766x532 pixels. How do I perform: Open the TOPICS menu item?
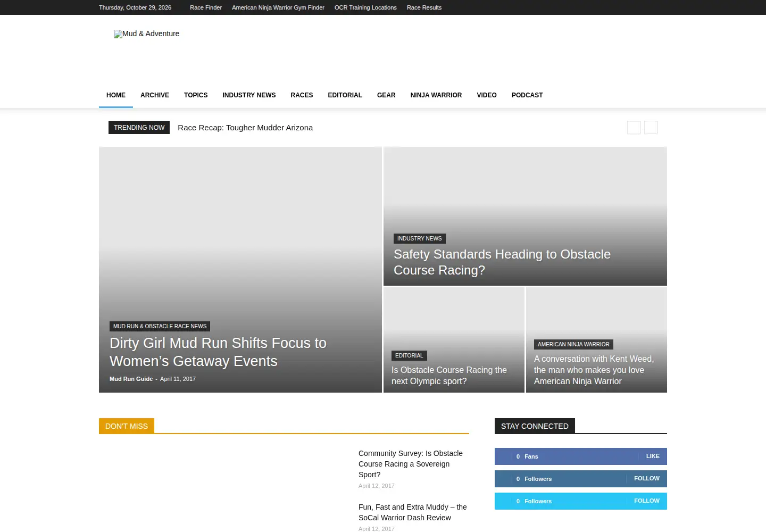click(196, 95)
